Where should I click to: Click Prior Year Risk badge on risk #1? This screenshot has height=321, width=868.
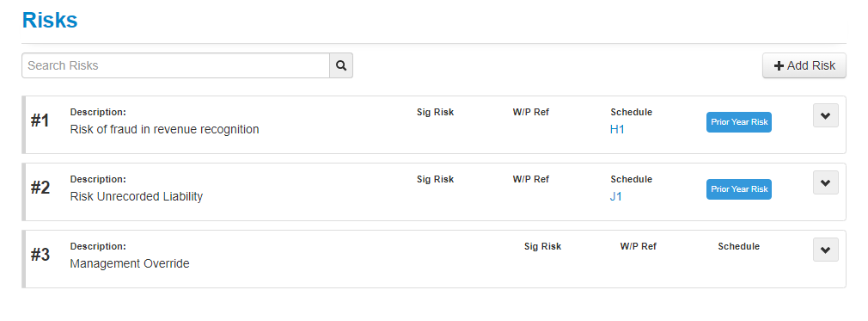[738, 122]
